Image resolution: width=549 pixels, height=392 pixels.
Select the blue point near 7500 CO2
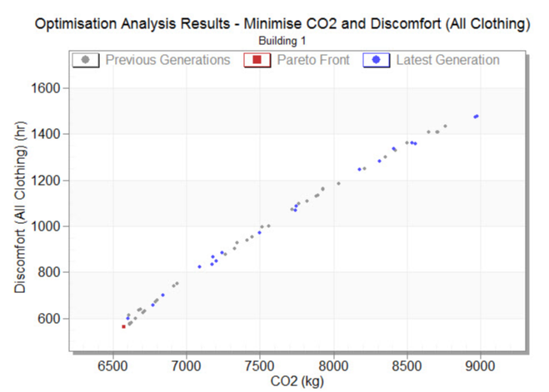pos(260,232)
